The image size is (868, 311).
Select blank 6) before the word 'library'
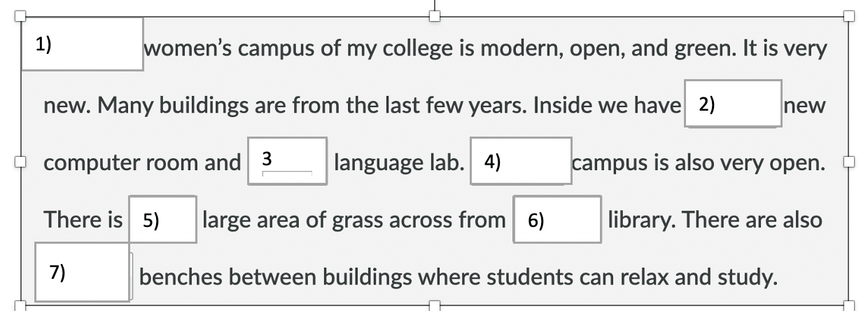556,219
